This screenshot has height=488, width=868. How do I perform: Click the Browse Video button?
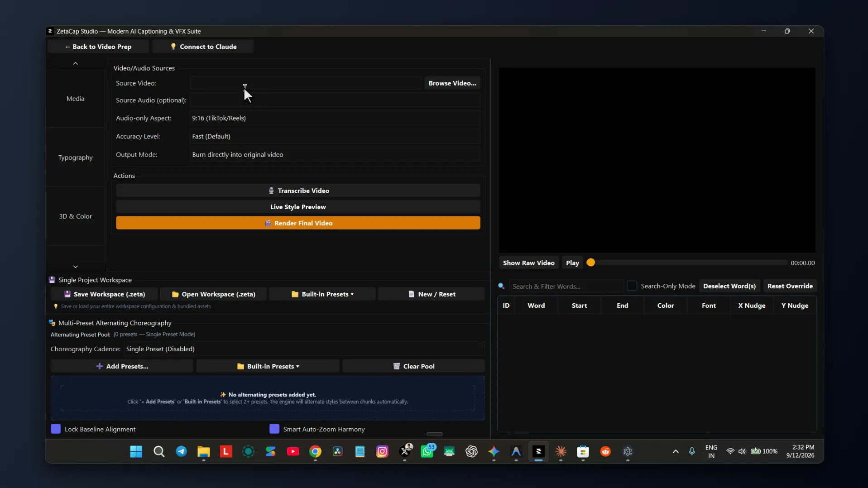(x=452, y=83)
